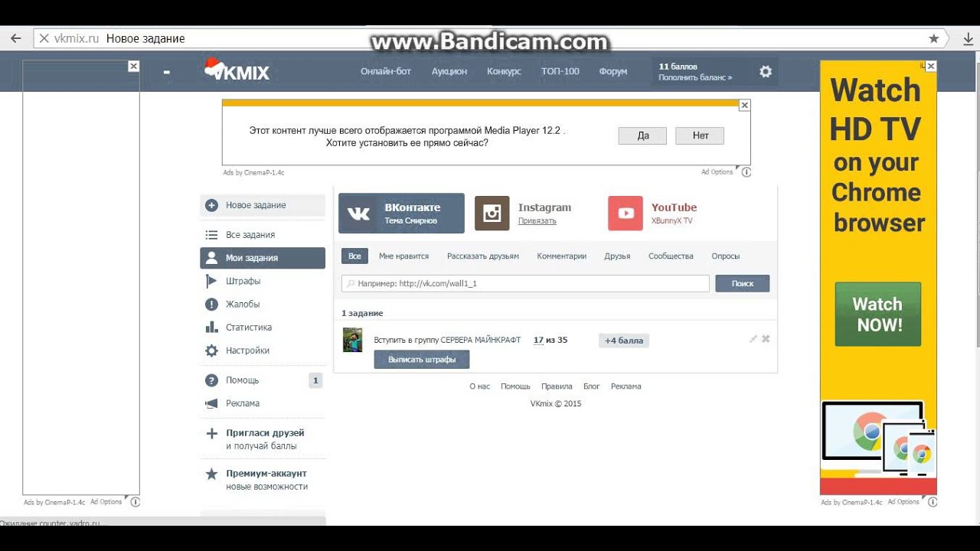Click the bookmark star in address bar
This screenshot has height=551, width=980.
(x=933, y=38)
